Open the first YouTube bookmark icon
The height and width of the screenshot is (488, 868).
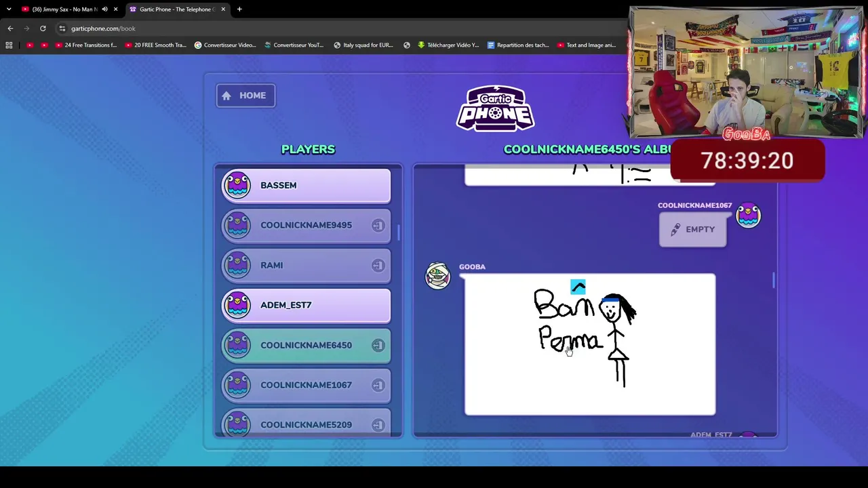tap(30, 45)
